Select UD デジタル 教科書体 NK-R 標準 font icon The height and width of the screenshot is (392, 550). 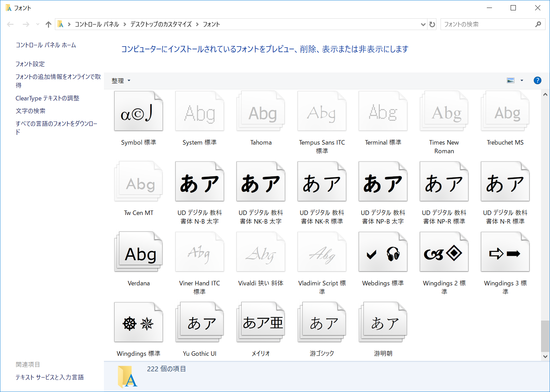(x=322, y=182)
